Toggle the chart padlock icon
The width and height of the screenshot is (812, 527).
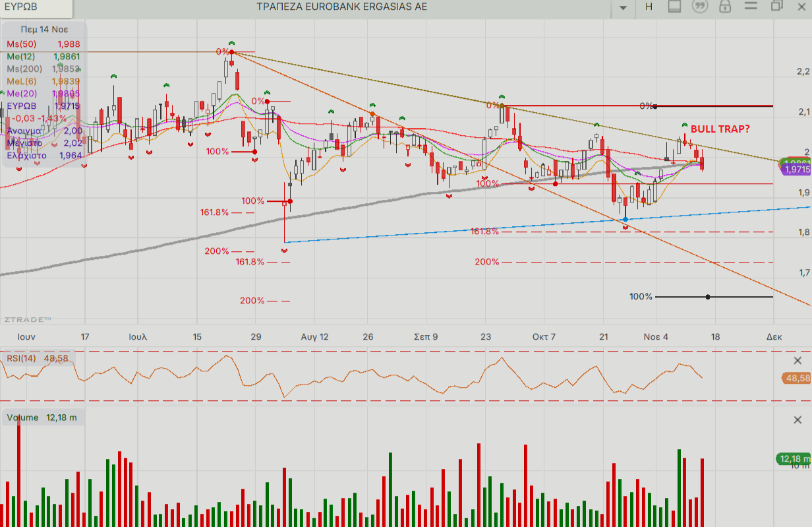(x=724, y=7)
